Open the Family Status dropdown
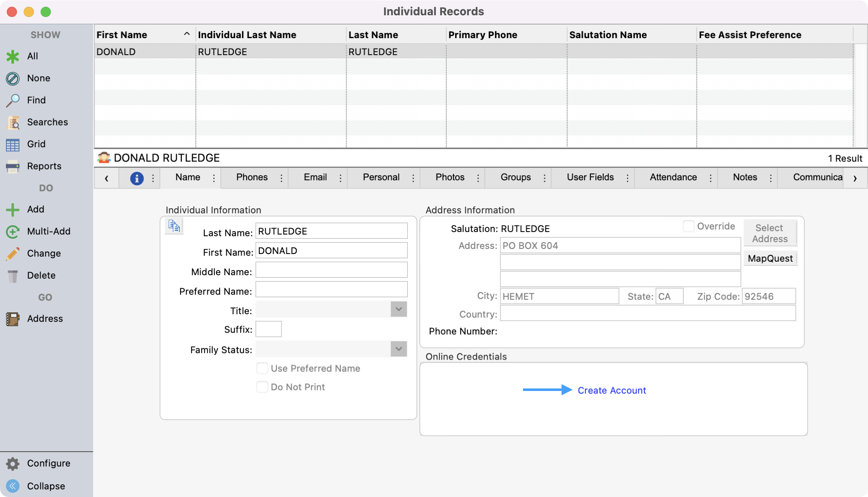868x497 pixels. click(x=398, y=349)
